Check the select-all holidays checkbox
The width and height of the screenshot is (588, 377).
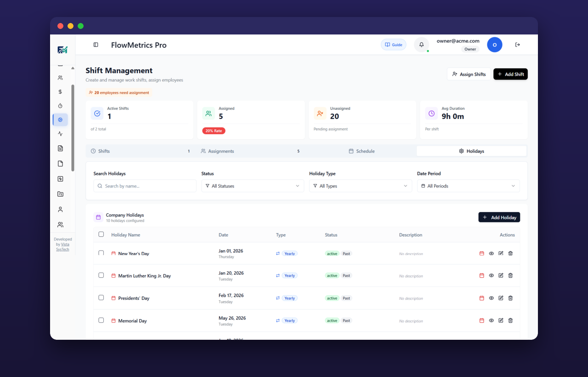click(x=101, y=234)
